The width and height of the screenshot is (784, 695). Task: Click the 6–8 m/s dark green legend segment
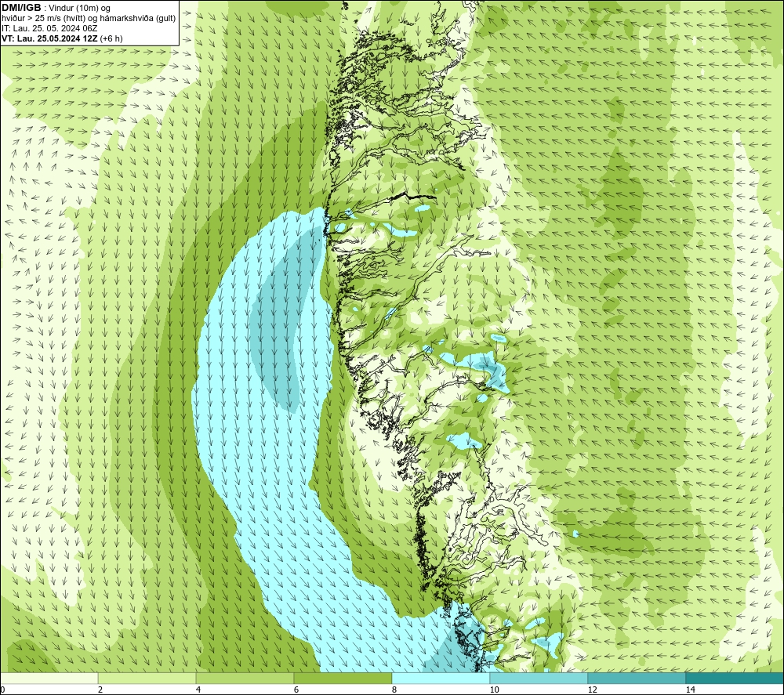point(343,678)
